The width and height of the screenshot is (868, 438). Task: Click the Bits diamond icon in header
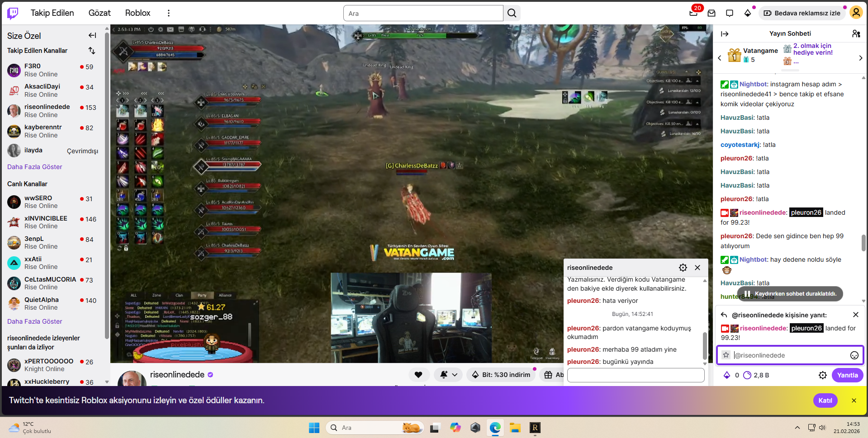pos(747,13)
